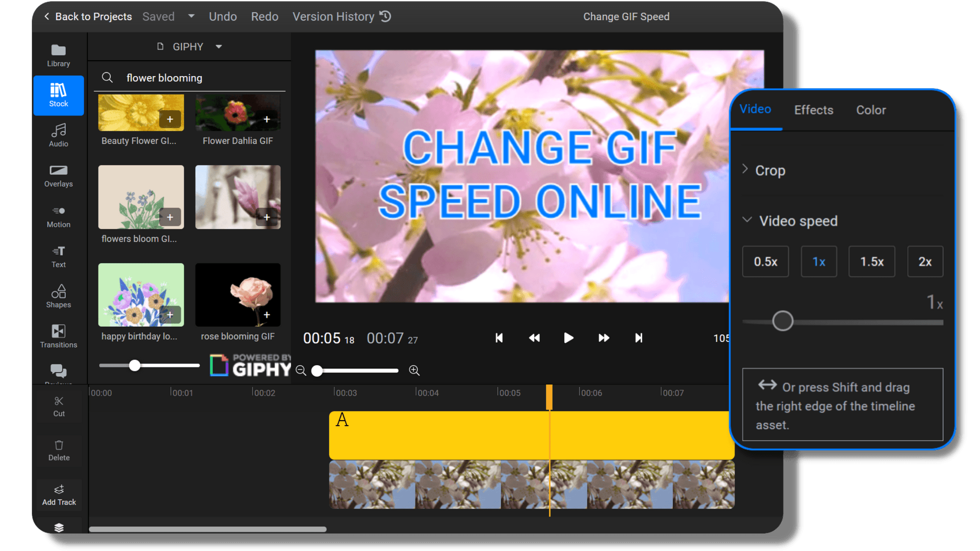Select the Audio panel icon
This screenshot has height=551, width=980.
point(58,135)
